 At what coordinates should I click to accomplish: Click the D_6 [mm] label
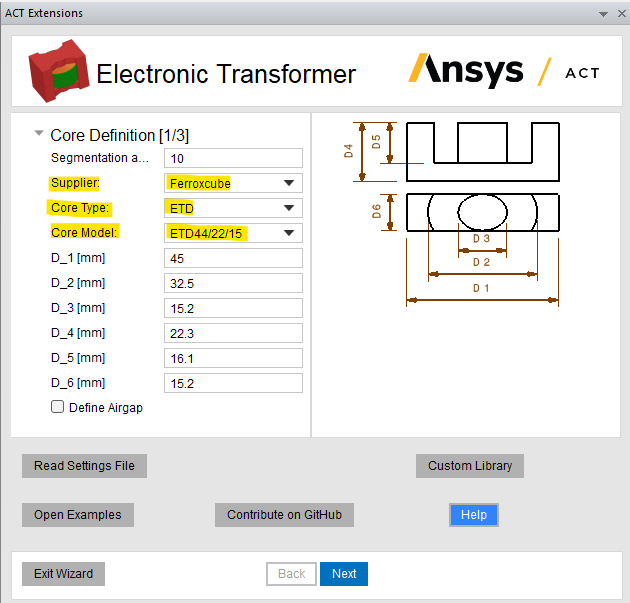coord(78,383)
